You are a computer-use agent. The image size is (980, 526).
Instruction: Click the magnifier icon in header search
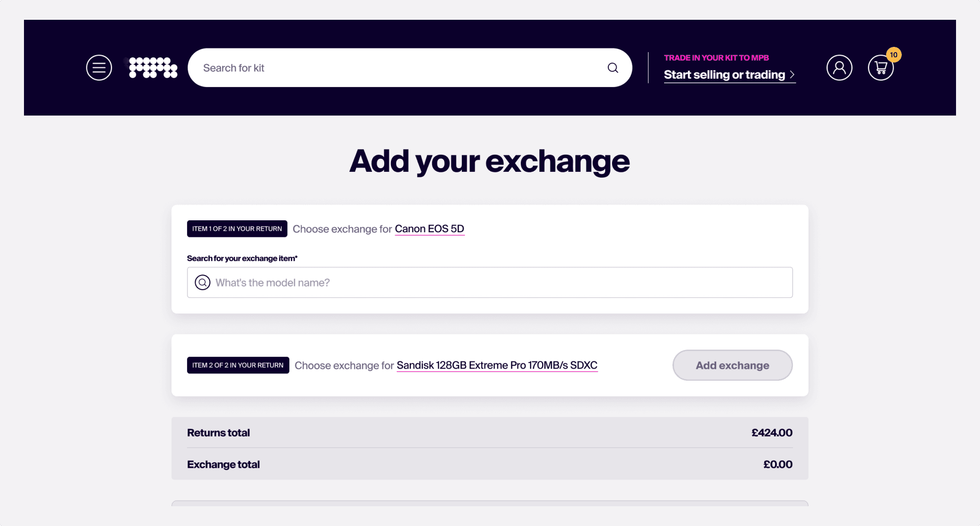coord(612,68)
